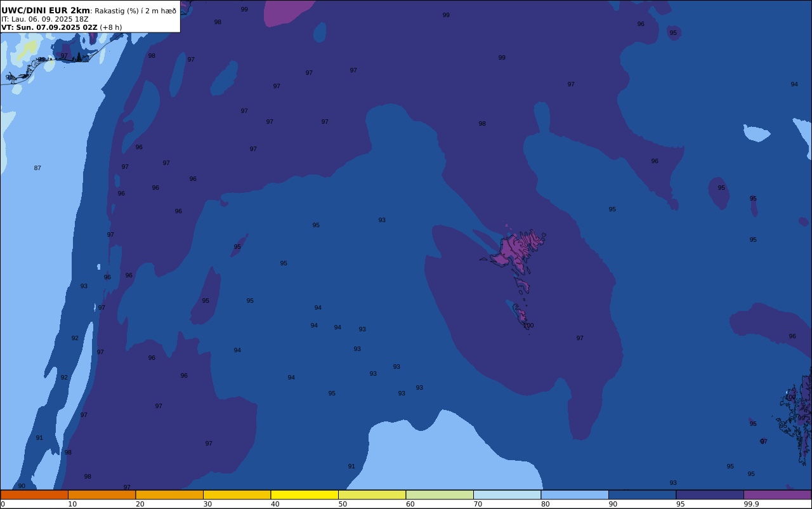Select the pale green 60–70 legend segment
Viewport: 812px width, 509px height.
(440, 494)
